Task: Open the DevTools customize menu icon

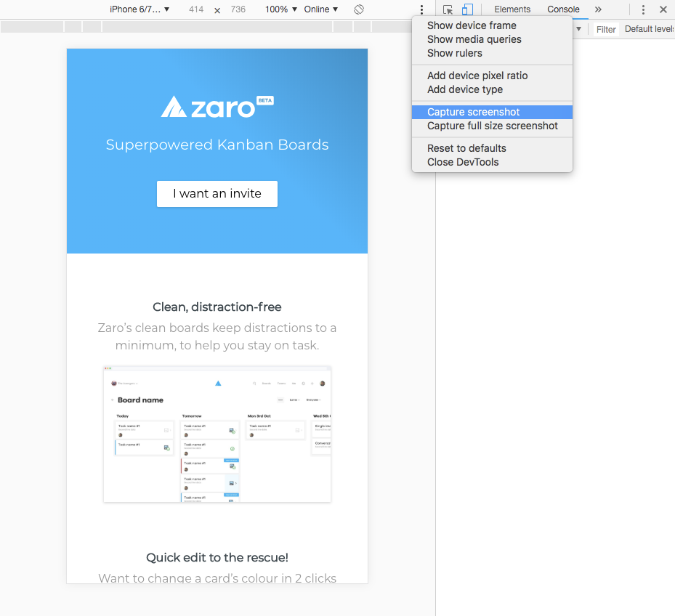Action: click(x=643, y=9)
